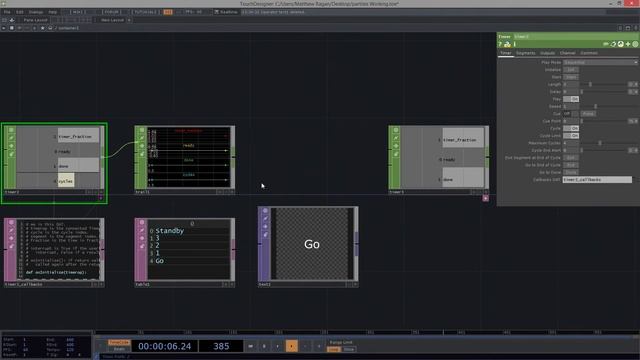The image size is (640, 360).
Task: Expand docked operators under timer2 node
Action: point(101,198)
